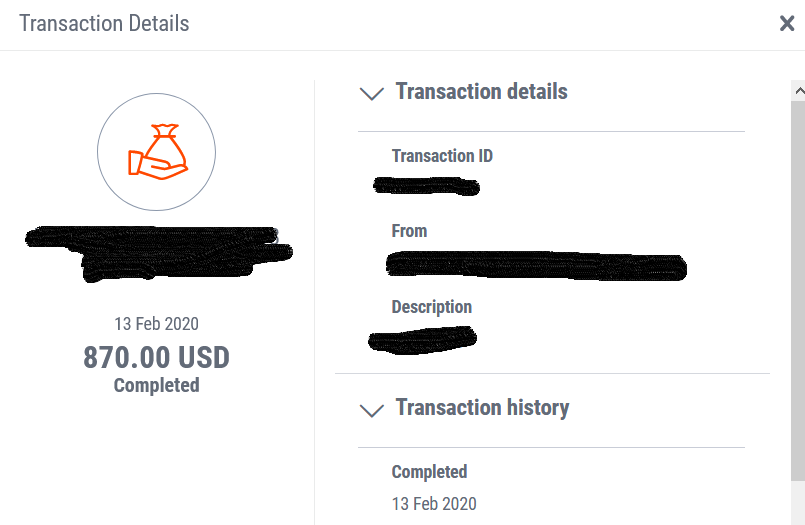Click the Transaction history heading
805x525 pixels.
(482, 407)
